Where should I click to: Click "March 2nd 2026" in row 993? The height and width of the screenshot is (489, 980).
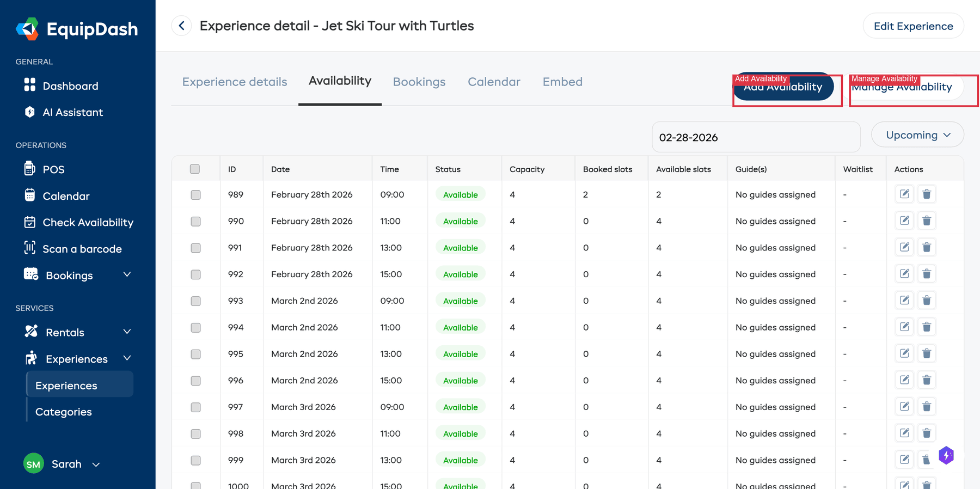click(x=304, y=301)
